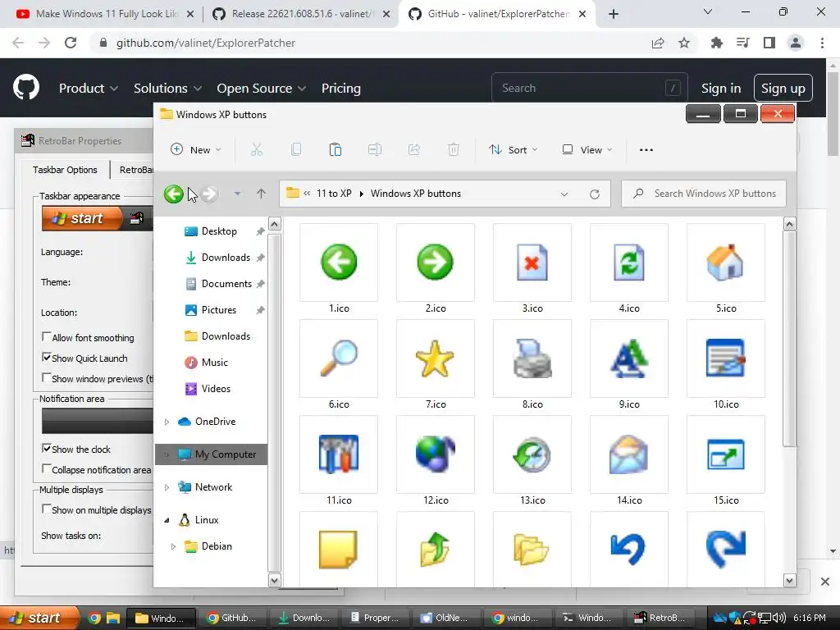
Task: Click the green Back arrow in Explorer
Action: (x=174, y=194)
